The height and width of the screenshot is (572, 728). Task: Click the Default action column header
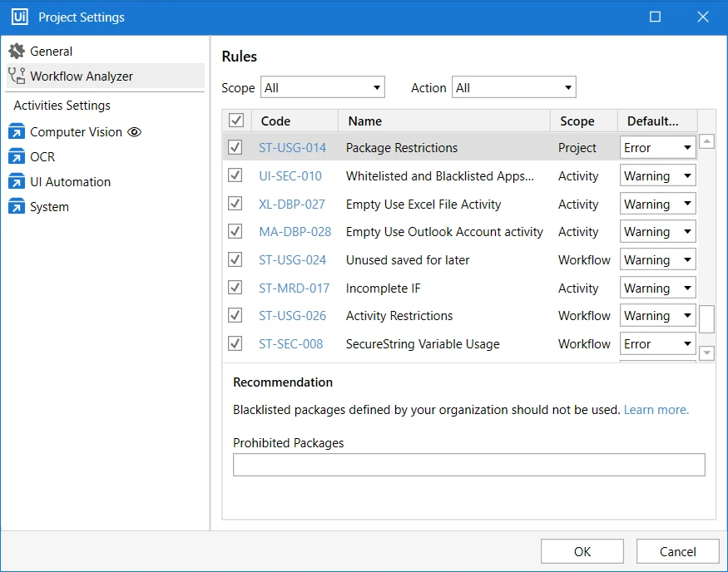[x=657, y=121]
